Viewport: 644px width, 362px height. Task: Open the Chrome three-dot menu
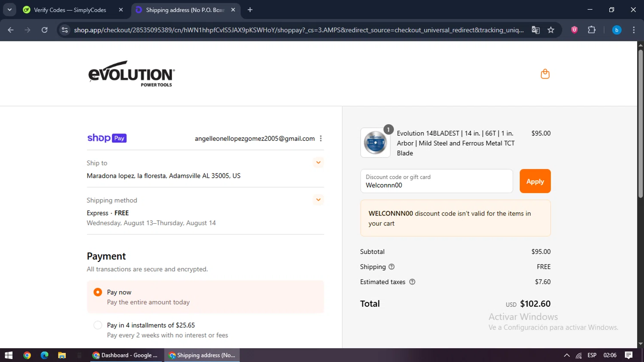pyautogui.click(x=634, y=30)
